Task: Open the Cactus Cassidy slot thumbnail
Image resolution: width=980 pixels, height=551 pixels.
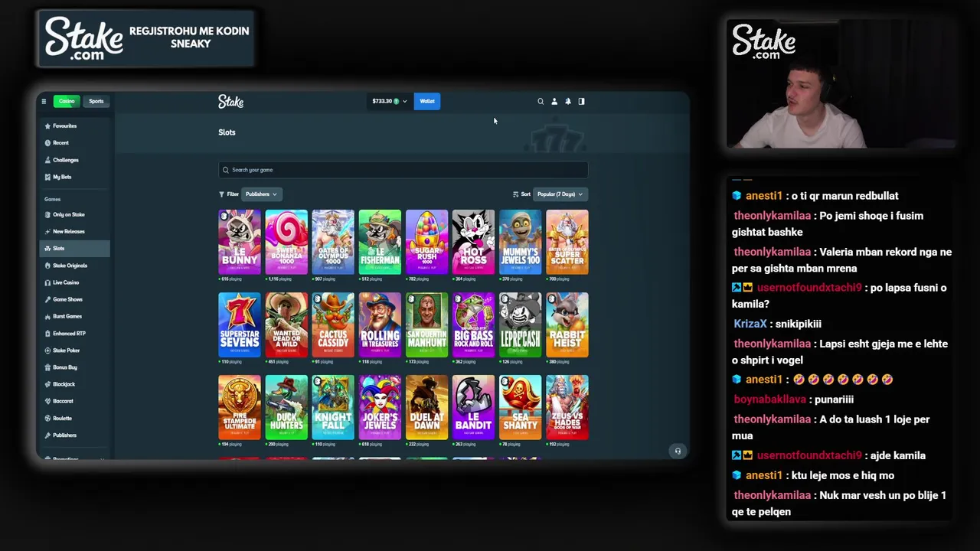Action: tap(333, 324)
